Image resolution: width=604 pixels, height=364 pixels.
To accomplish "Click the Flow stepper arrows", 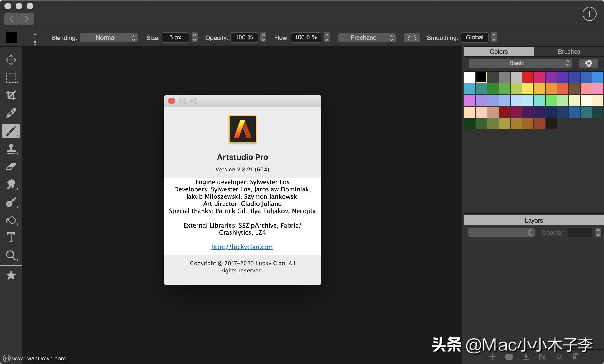I will pos(327,37).
